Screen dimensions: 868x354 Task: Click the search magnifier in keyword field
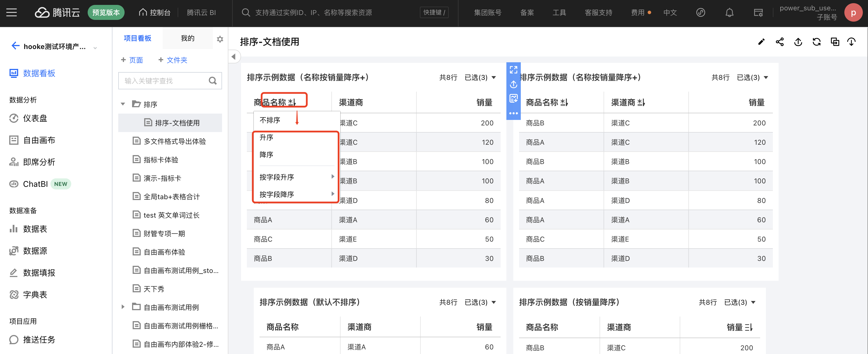[x=212, y=81]
